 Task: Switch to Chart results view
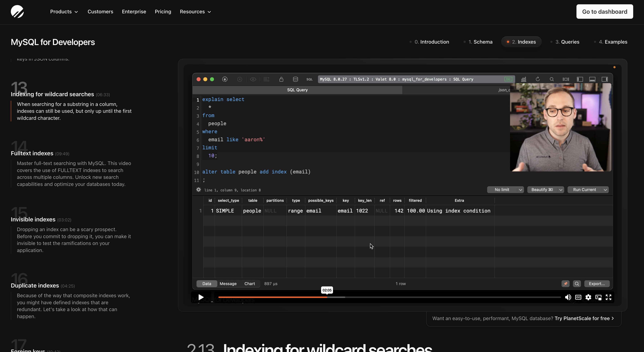(249, 284)
